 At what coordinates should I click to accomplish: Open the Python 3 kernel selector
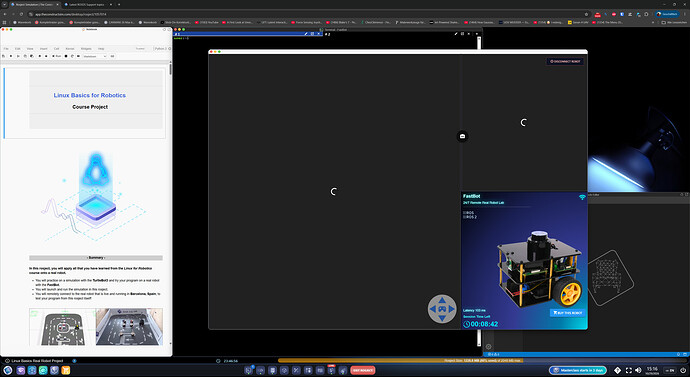pyautogui.click(x=160, y=48)
